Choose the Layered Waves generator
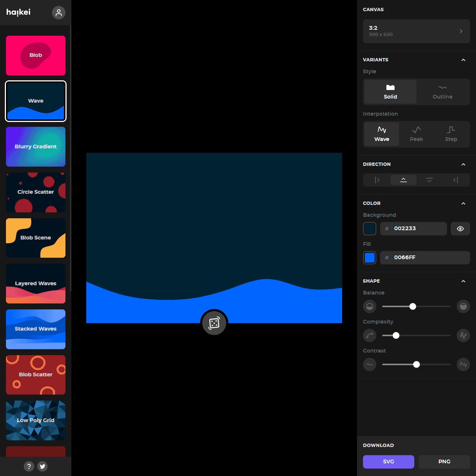The height and width of the screenshot is (476, 476). pos(36,283)
